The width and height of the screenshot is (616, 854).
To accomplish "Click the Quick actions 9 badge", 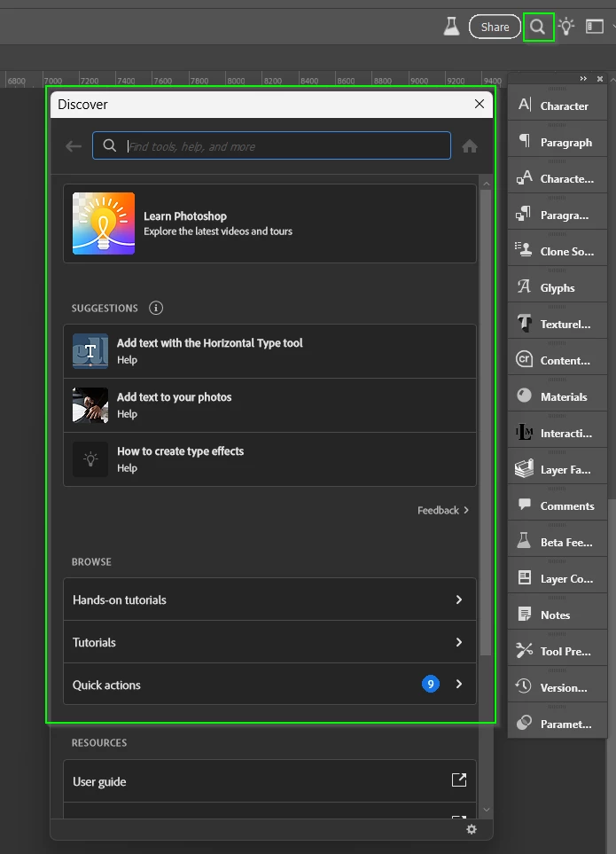I will (x=431, y=684).
